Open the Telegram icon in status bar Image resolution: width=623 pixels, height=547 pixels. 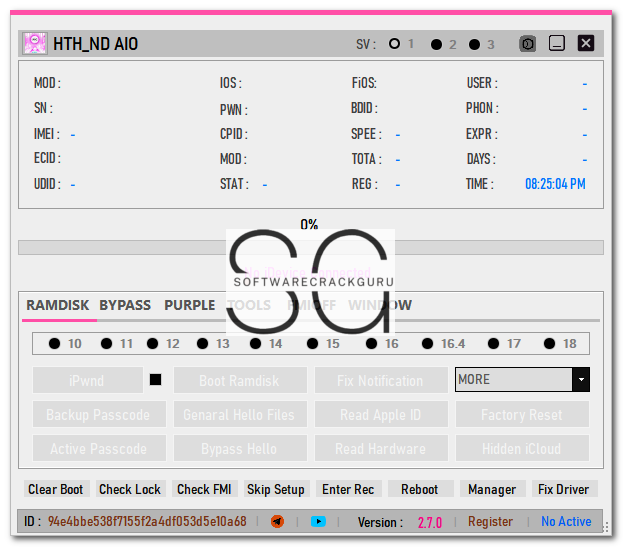277,521
